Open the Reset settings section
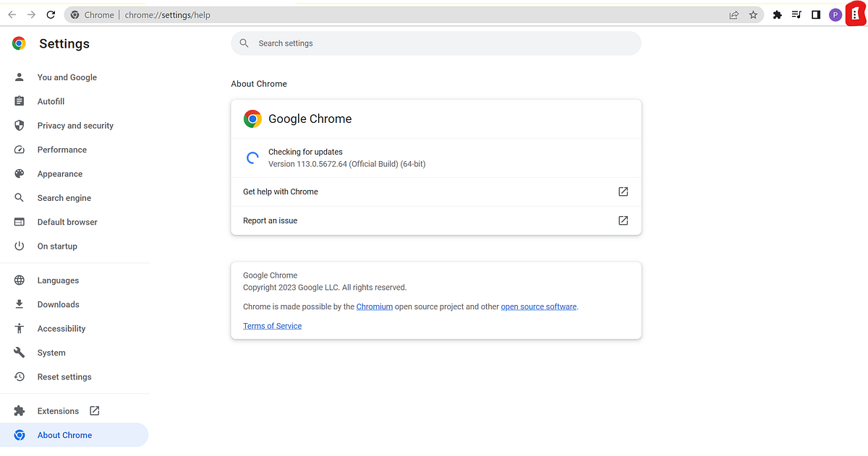This screenshot has width=868, height=456. coord(64,377)
